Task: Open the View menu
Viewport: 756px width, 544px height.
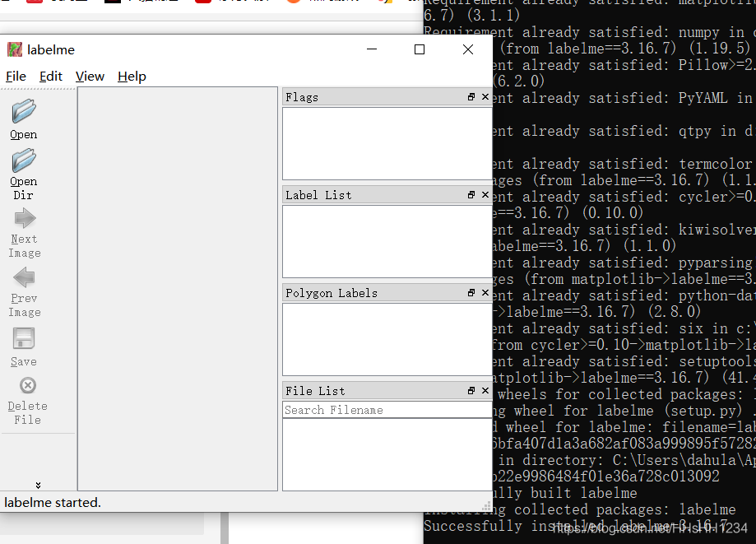Action: pyautogui.click(x=90, y=77)
